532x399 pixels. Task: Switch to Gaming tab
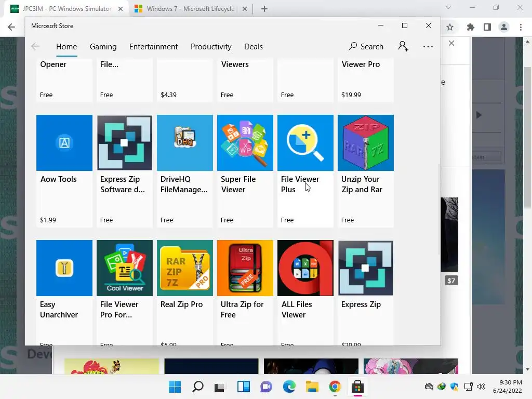(103, 46)
